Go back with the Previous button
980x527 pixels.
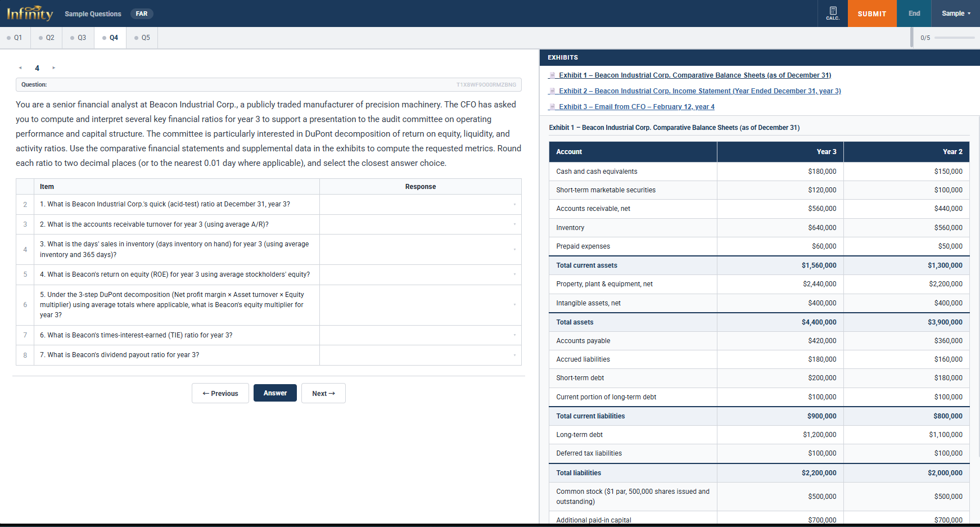pyautogui.click(x=220, y=393)
